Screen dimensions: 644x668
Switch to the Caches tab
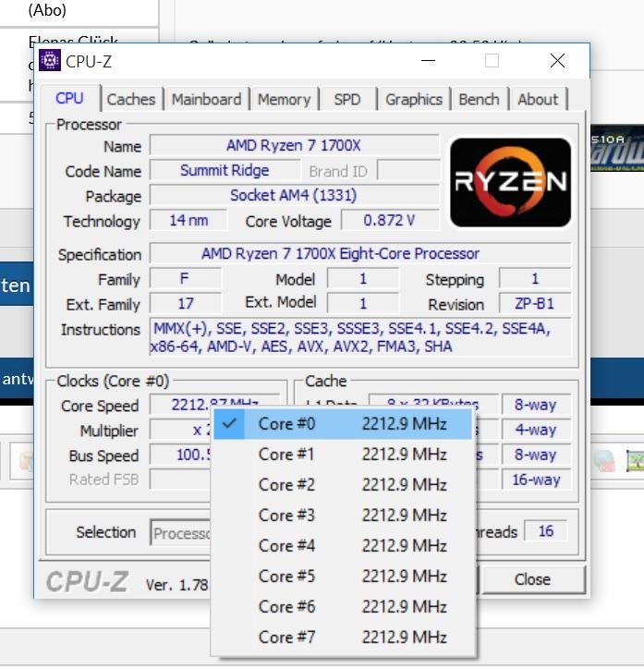coord(131,99)
